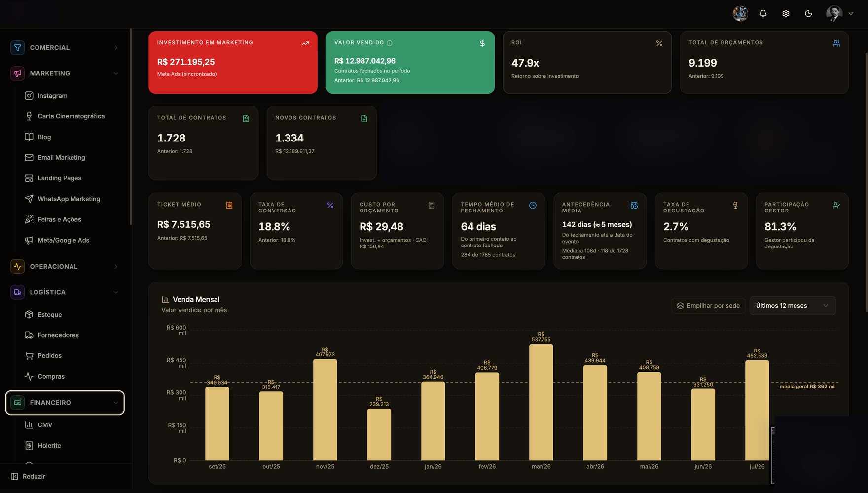Click the clock icon on Tempo Médio de Fechamento
This screenshot has width=868, height=493.
pyautogui.click(x=533, y=205)
